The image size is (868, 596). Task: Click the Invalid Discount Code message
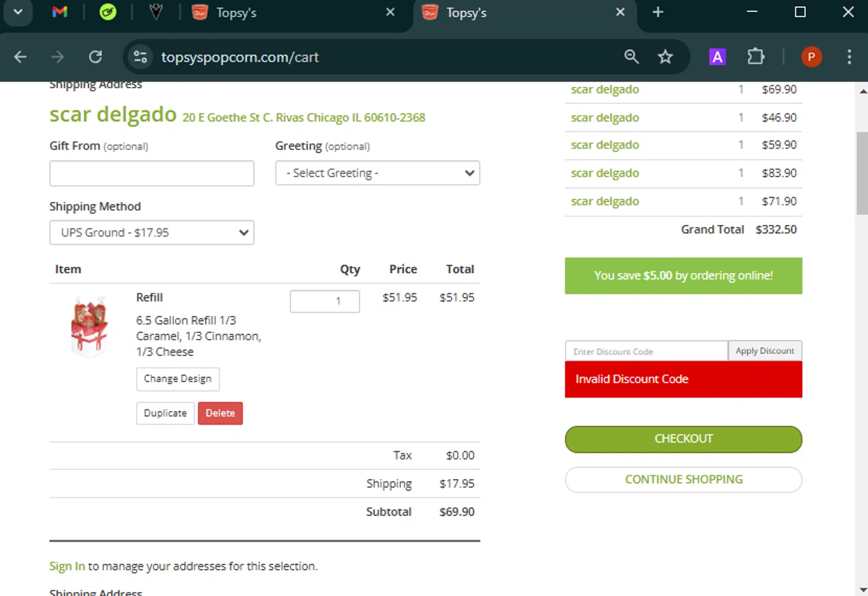coord(683,380)
